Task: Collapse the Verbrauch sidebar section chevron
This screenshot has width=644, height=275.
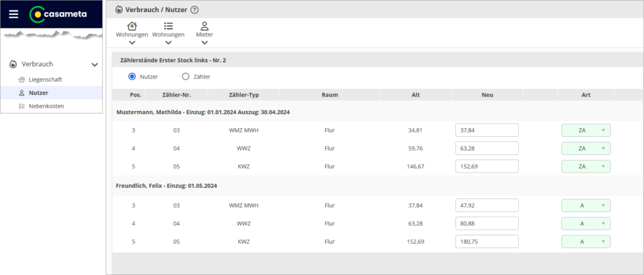Action: click(x=95, y=64)
